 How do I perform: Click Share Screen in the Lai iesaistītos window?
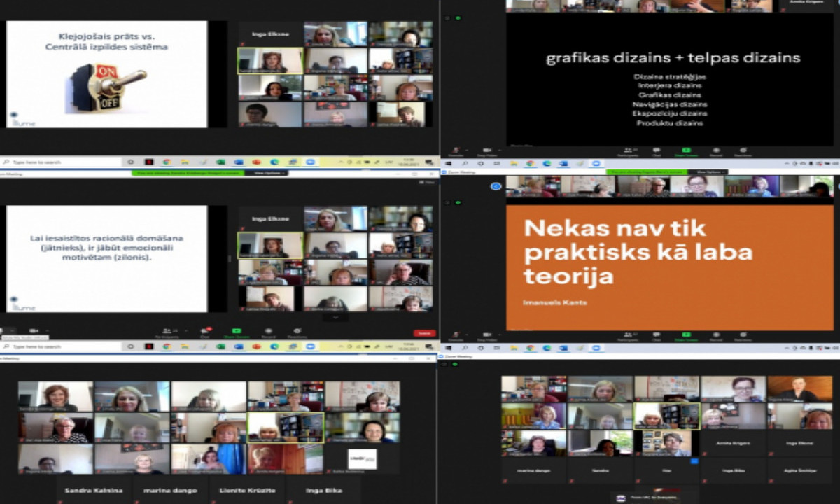click(x=237, y=332)
